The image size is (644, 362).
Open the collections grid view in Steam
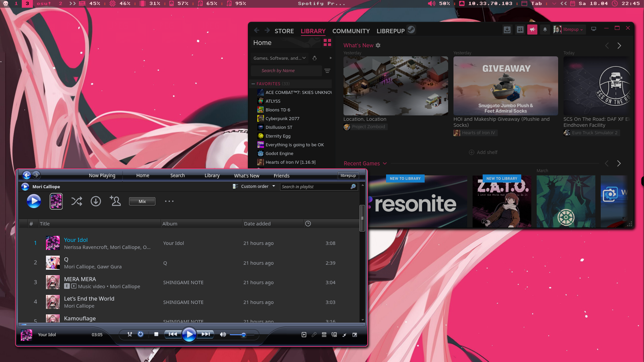click(x=327, y=43)
